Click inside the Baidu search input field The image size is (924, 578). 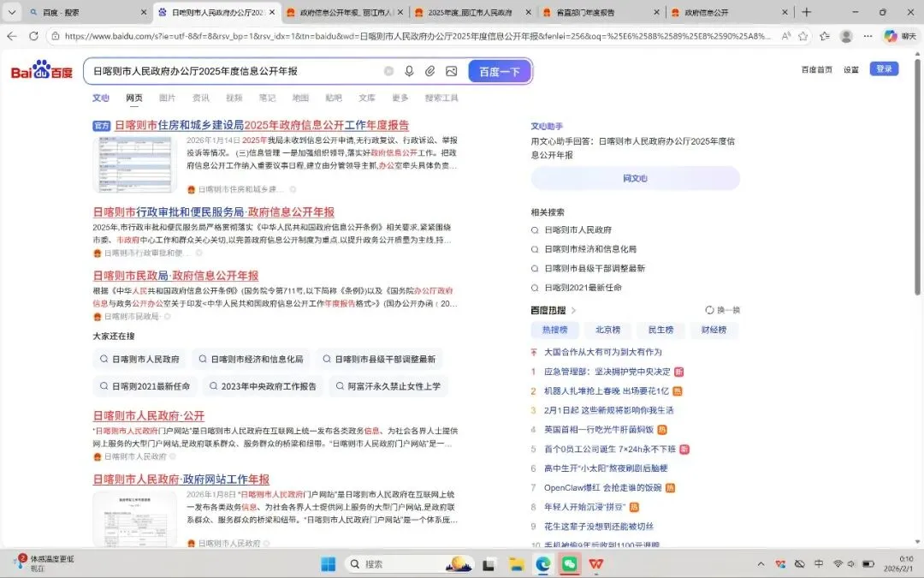(236, 71)
